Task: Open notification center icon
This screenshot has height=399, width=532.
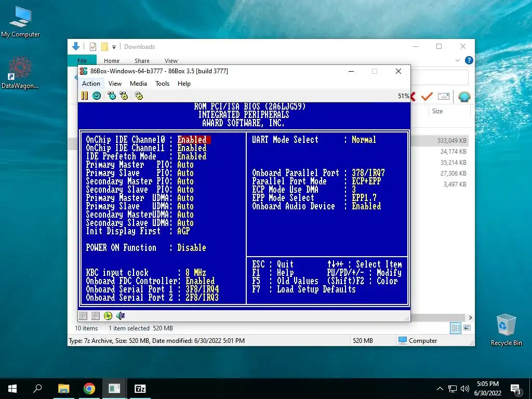Action: pos(516,389)
